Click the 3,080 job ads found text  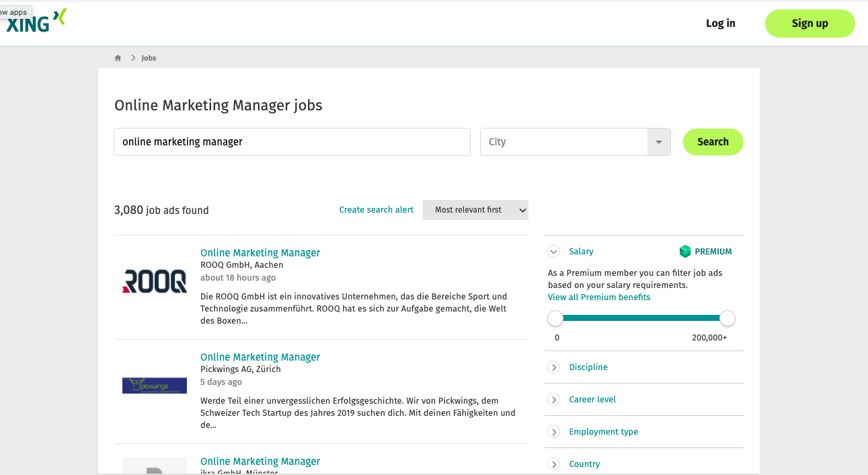pos(161,210)
